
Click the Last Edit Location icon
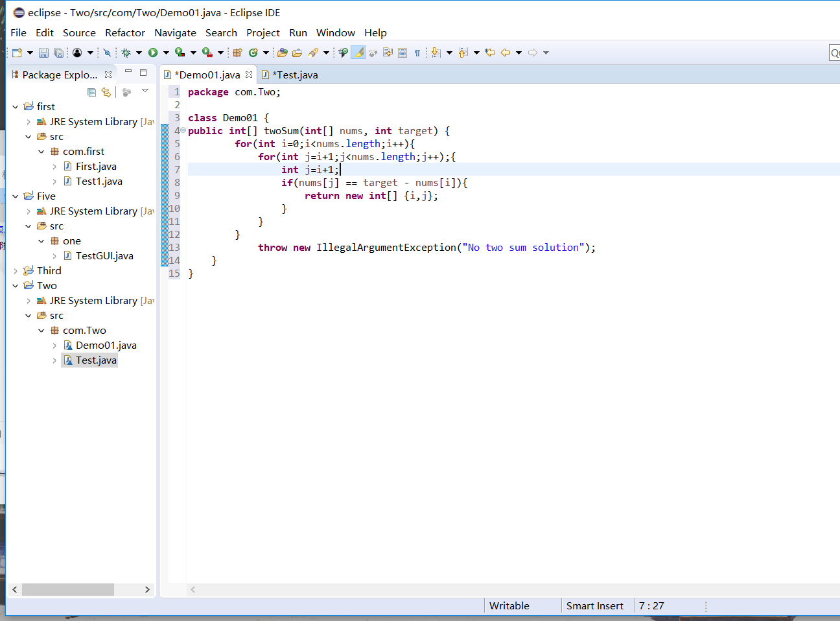point(490,53)
